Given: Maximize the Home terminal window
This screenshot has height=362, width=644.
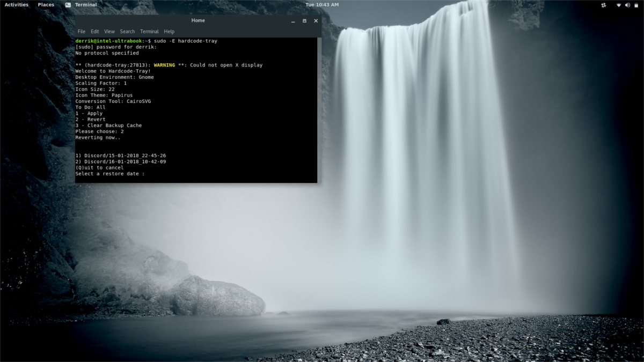Looking at the screenshot, I should (x=304, y=21).
